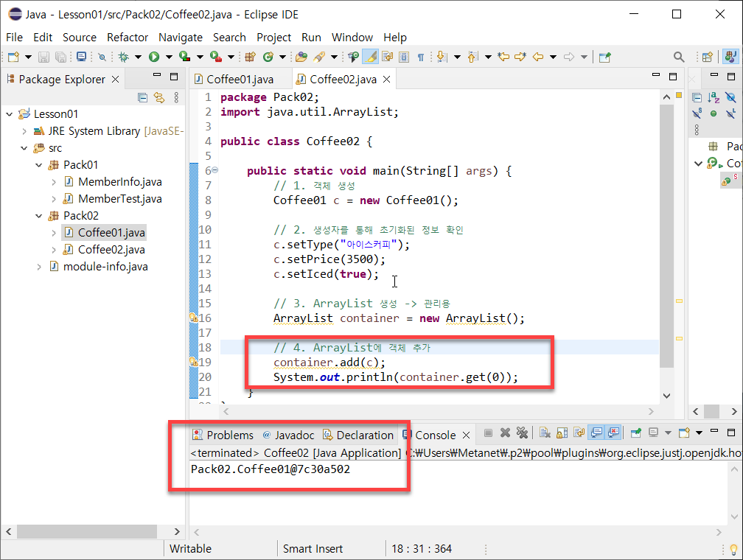Click the Coverage launch icon

185,57
